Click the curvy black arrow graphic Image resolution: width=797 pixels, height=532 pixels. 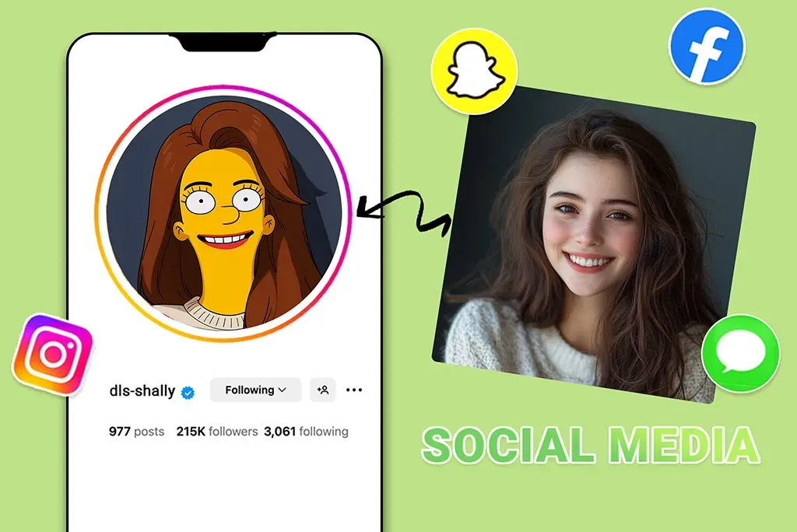click(404, 211)
